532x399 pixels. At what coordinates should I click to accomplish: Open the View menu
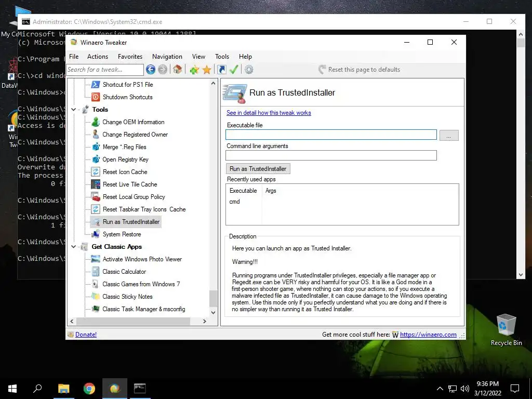click(x=198, y=57)
